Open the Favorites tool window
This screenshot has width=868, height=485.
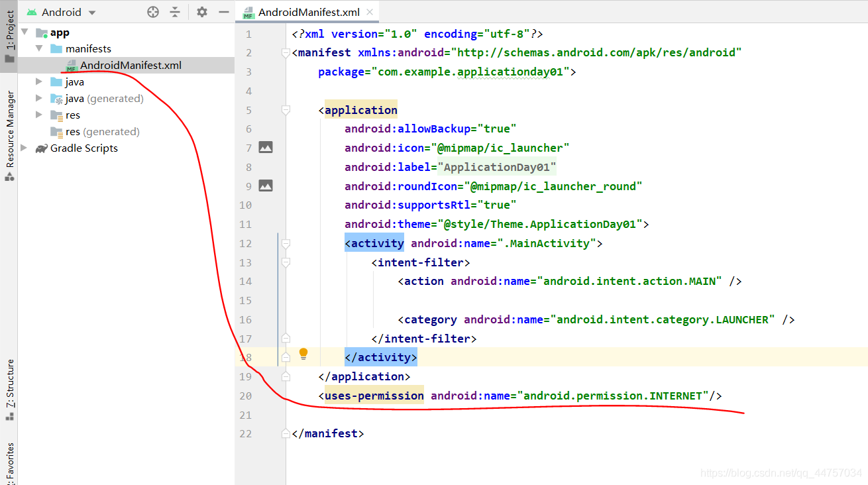pos(9,462)
